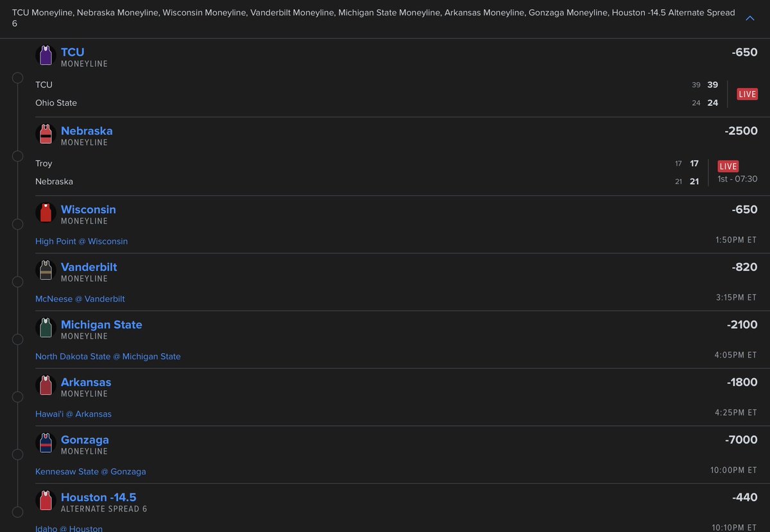Click the 3:15PM ET start time
This screenshot has height=532, width=770.
coord(736,298)
